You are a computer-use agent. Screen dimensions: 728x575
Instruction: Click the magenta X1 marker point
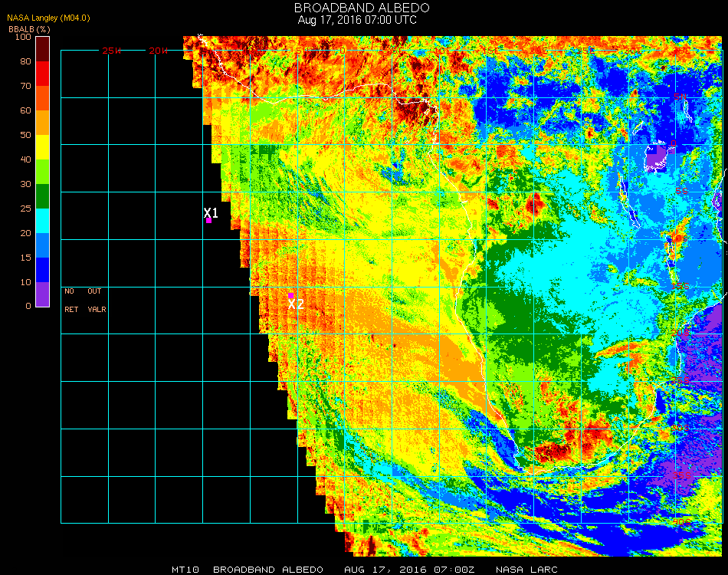[x=209, y=221]
